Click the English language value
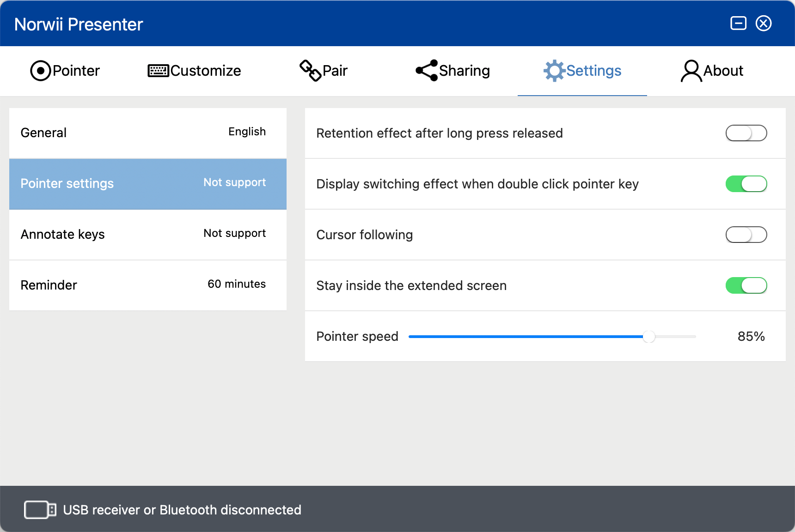795x532 pixels. click(x=247, y=132)
